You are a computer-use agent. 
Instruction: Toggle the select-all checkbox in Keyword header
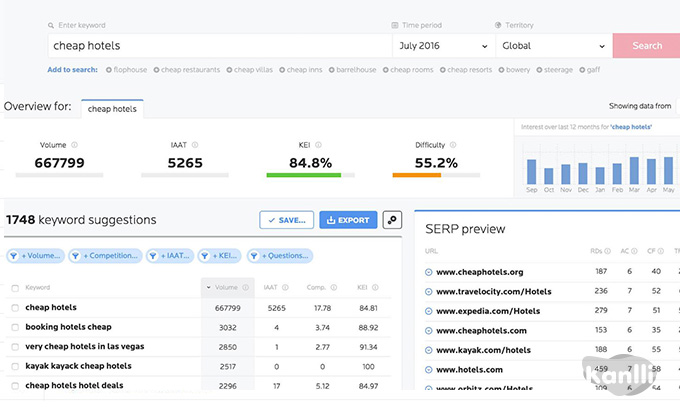pyautogui.click(x=15, y=288)
